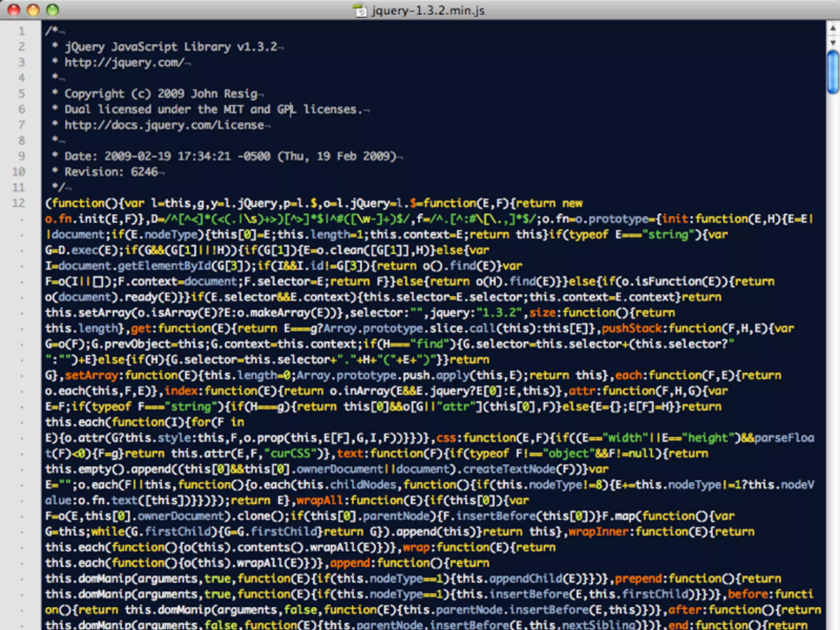Zoom window using green button

coord(52,10)
